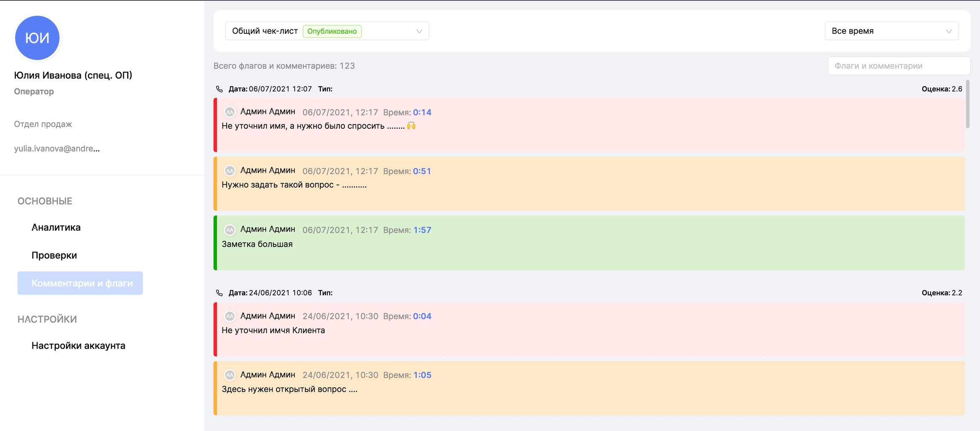980x431 pixels.
Task: Click admin avatar on the 1:05 comment
Action: 230,375
